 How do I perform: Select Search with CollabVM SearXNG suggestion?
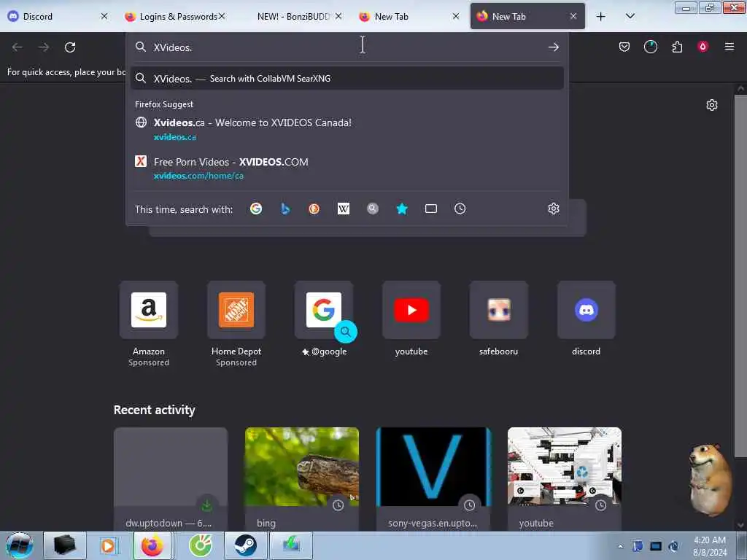coord(347,79)
